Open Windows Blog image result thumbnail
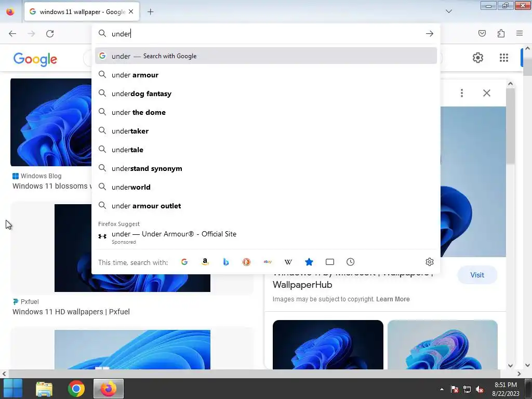532x399 pixels. pos(51,122)
